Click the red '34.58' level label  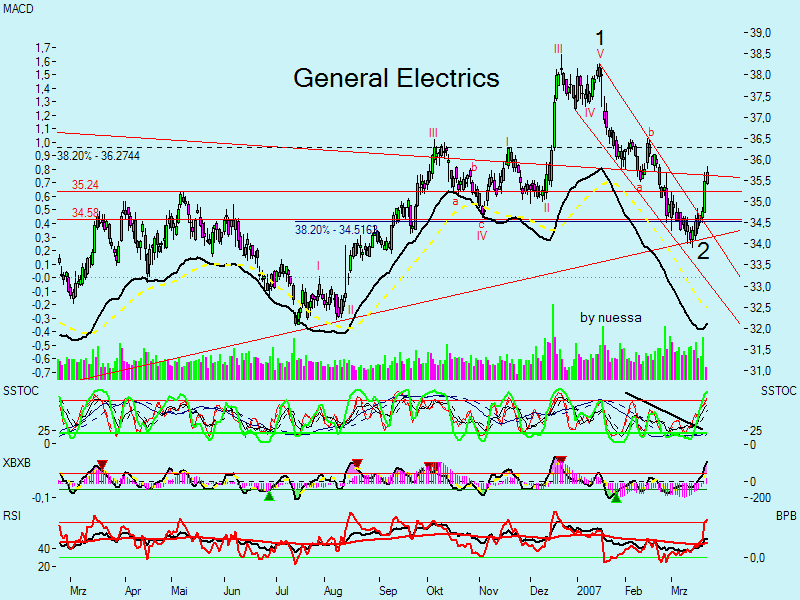point(85,212)
